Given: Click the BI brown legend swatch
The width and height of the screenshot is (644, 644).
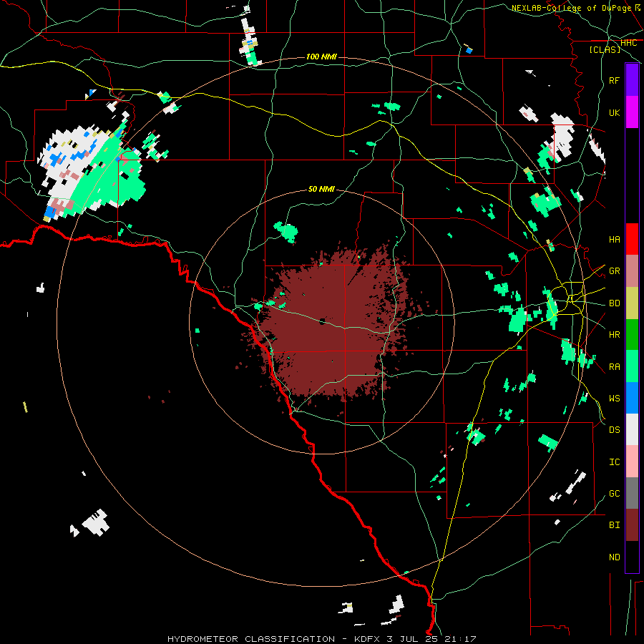Looking at the screenshot, I should (632, 525).
